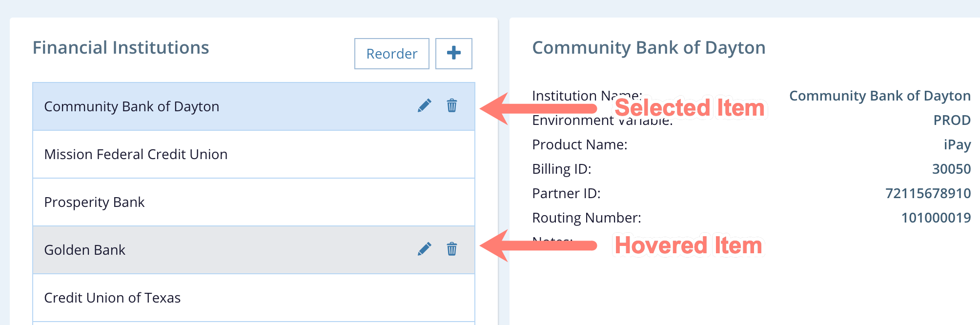Delete Community Bank of Dayton with trash icon

tap(452, 106)
